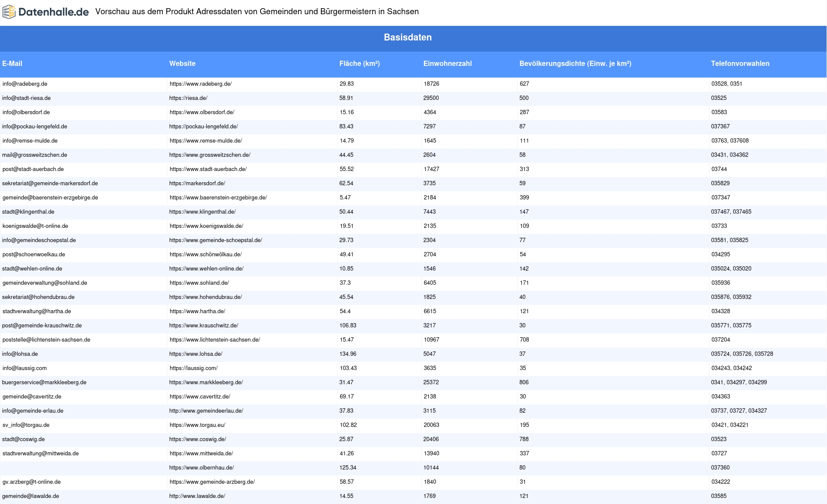Click area value 134.96

pyautogui.click(x=348, y=354)
